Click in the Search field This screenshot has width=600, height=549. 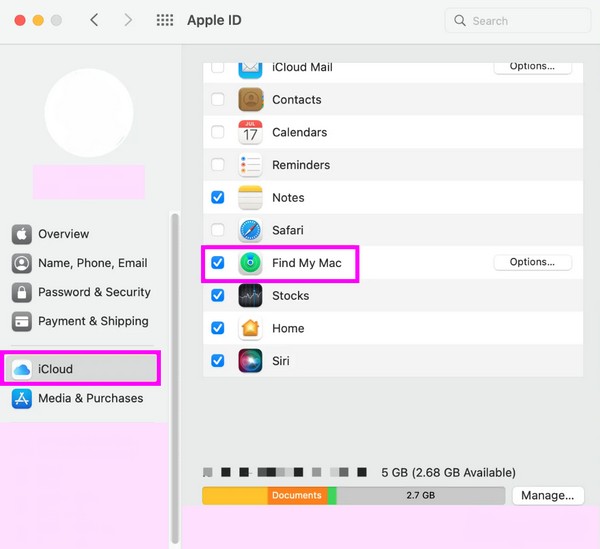click(x=518, y=20)
